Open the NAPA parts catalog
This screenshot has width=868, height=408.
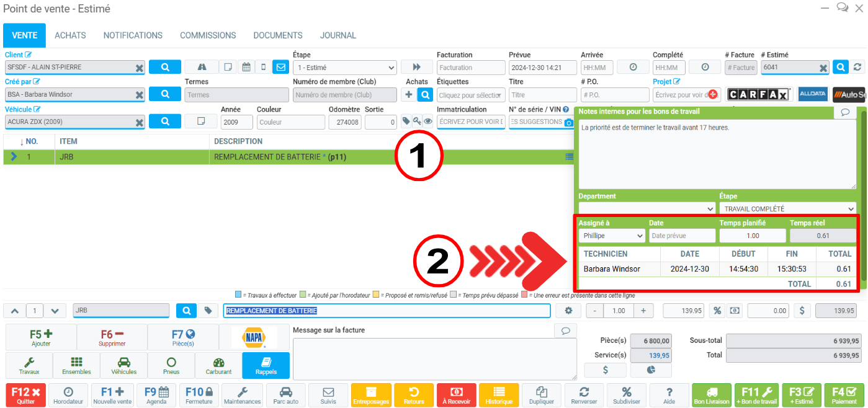(254, 337)
